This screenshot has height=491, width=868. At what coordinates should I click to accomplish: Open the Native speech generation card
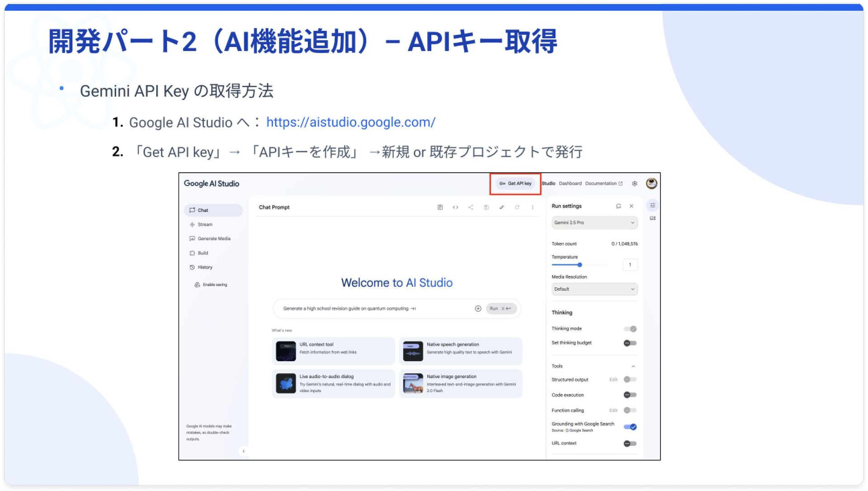461,351
